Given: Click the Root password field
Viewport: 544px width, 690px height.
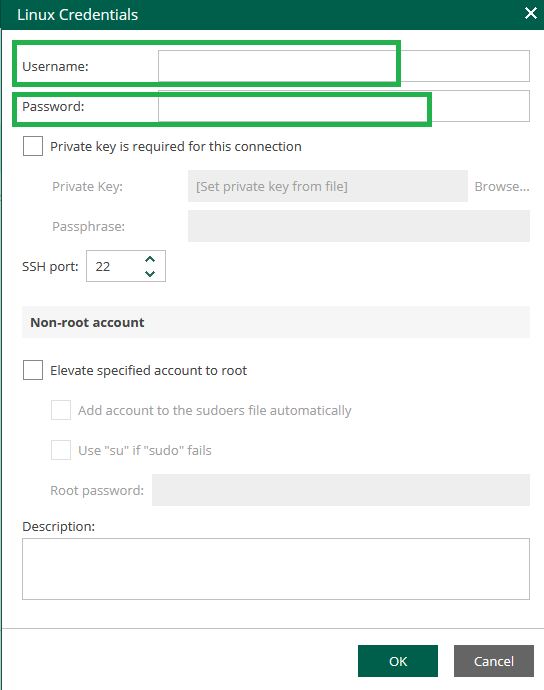Looking at the screenshot, I should coord(341,490).
